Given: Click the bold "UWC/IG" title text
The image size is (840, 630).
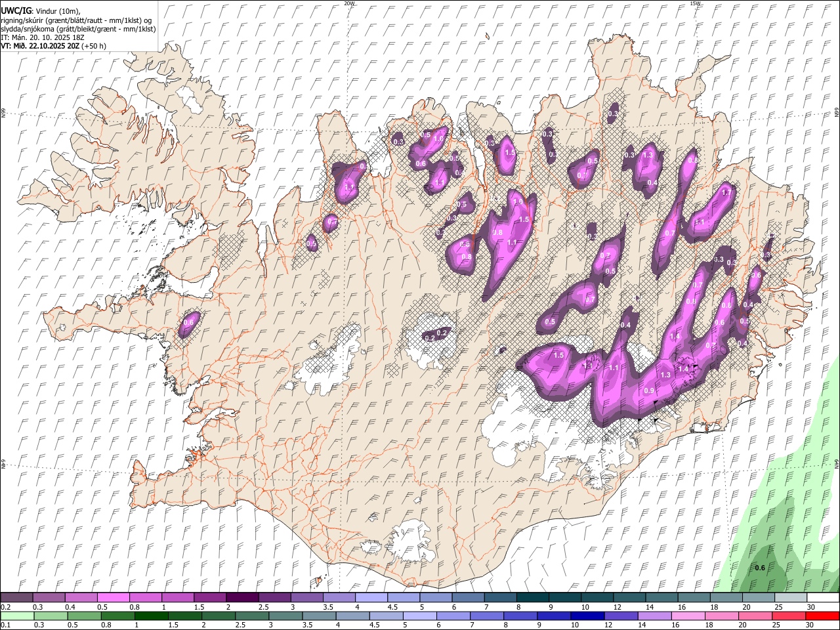Looking at the screenshot, I should [x=16, y=11].
